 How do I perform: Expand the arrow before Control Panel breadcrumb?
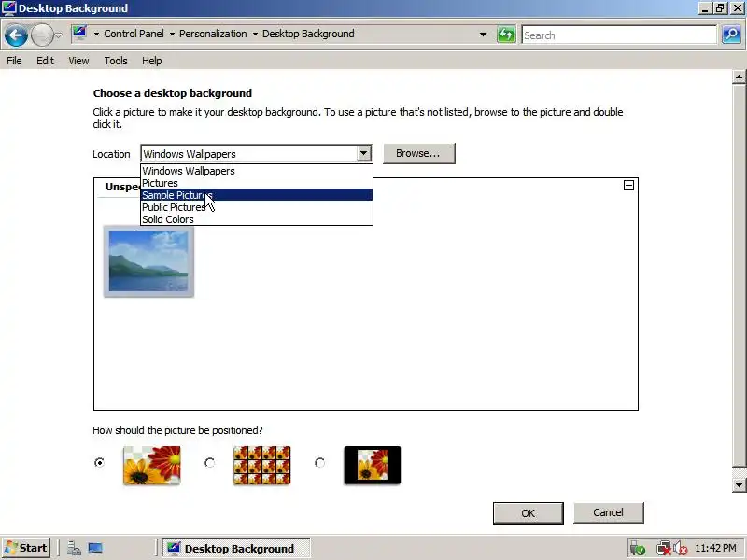click(96, 35)
